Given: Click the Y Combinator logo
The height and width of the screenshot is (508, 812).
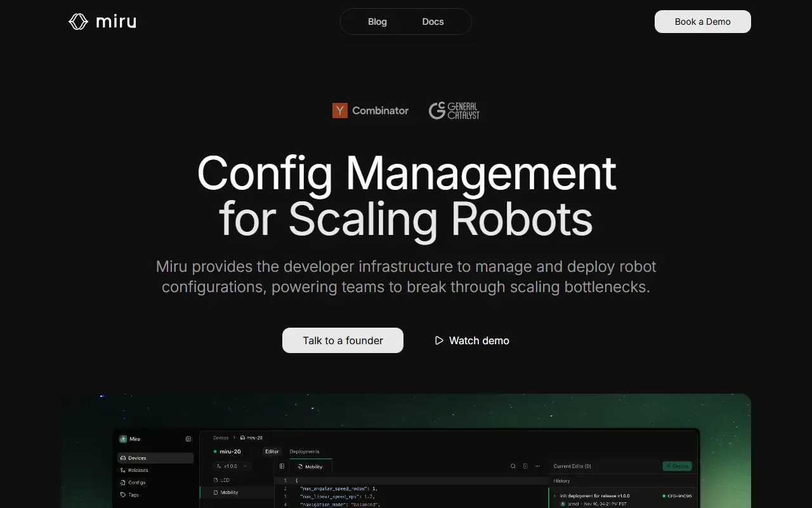Looking at the screenshot, I should [370, 110].
